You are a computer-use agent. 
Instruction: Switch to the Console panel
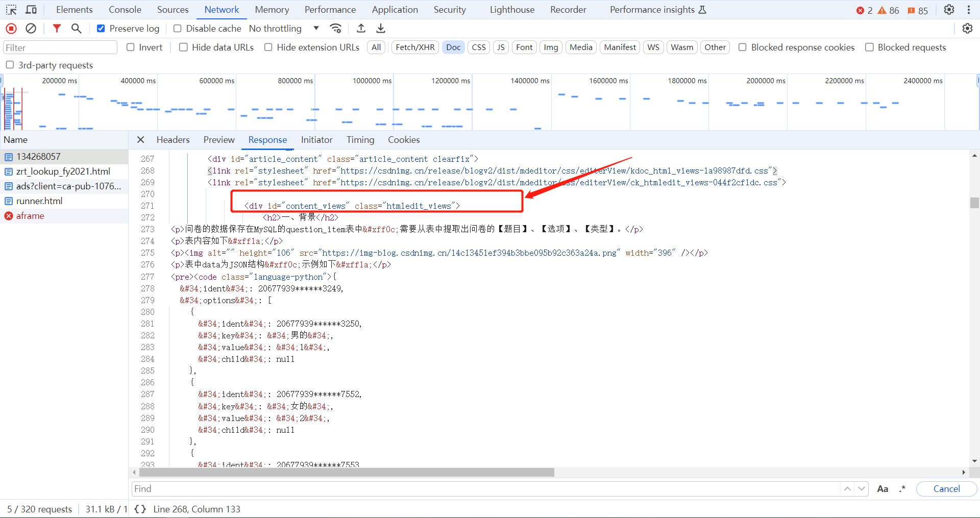(x=125, y=10)
